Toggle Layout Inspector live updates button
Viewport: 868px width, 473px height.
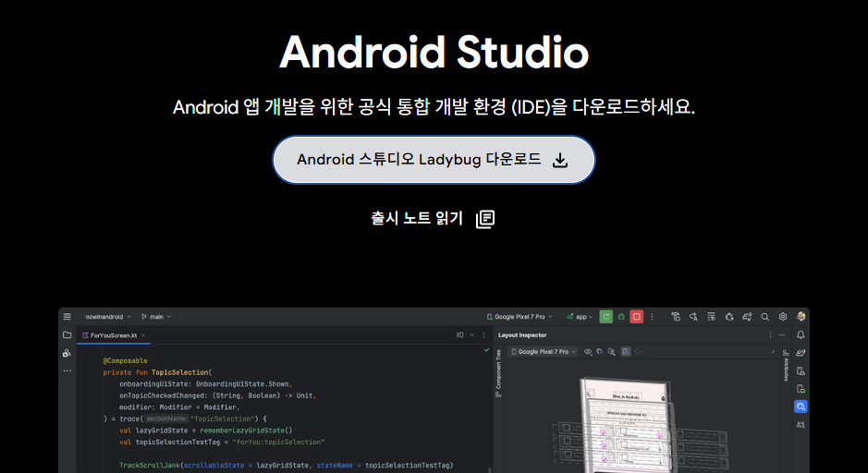click(626, 351)
